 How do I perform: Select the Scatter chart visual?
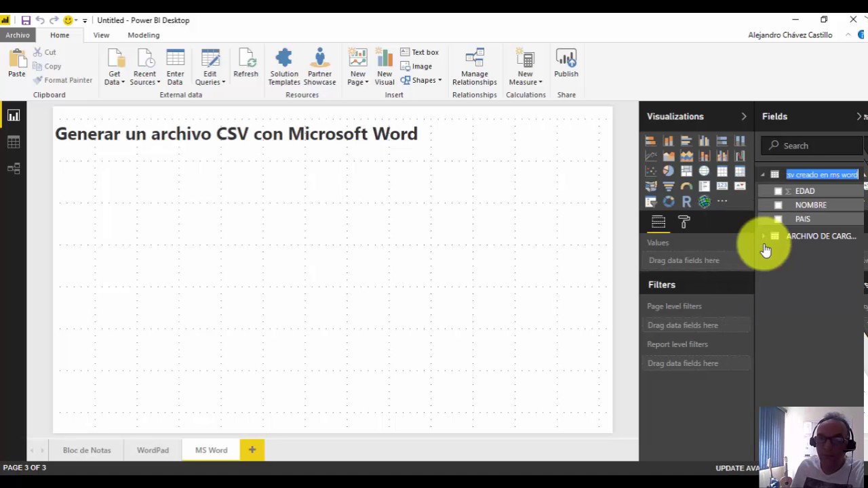click(650, 171)
